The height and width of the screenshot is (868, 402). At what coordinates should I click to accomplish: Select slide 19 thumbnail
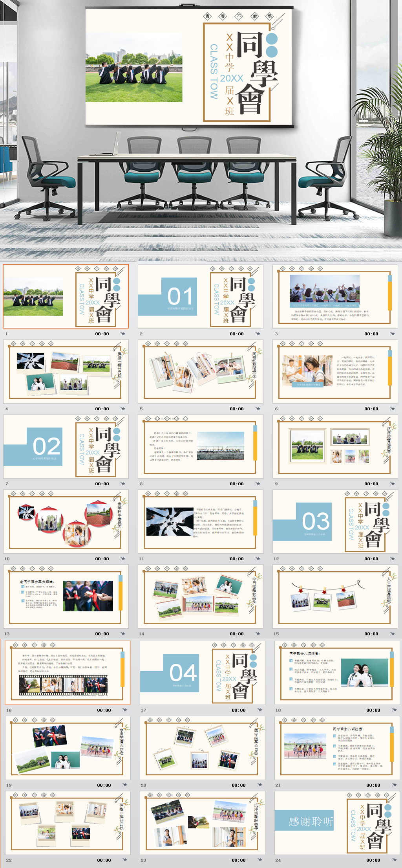[x=68, y=748]
